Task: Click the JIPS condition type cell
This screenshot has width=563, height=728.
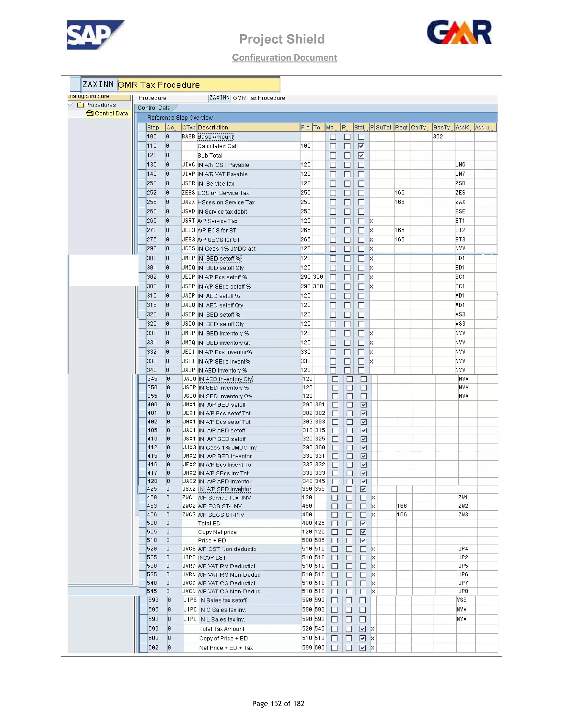Action: pos(191,600)
